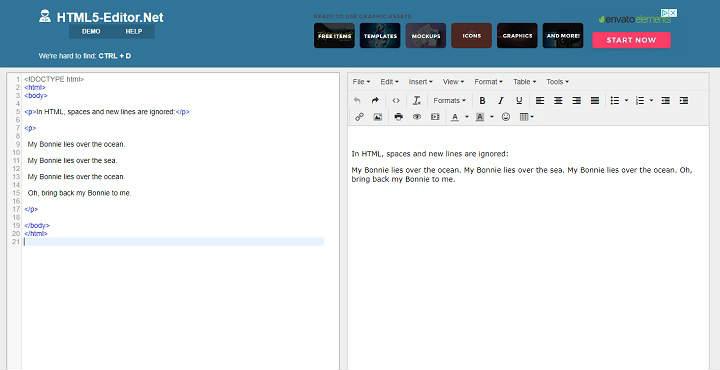This screenshot has height=370, width=720.
Task: Place cursor on empty line 21
Action: [x=174, y=241]
